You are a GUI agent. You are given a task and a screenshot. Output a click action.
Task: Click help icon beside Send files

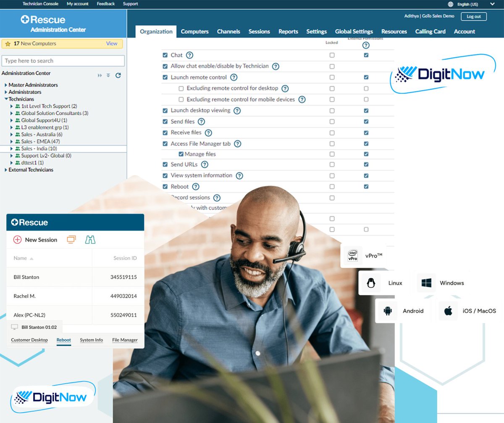point(201,122)
